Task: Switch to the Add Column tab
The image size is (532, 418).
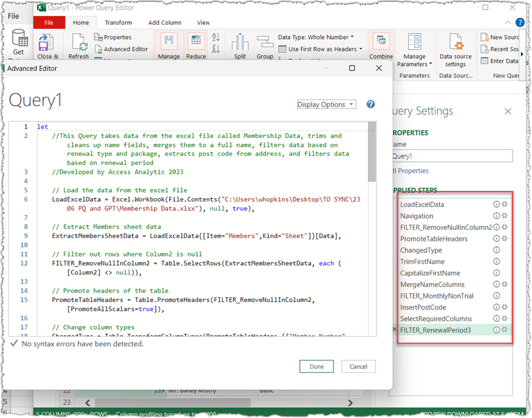Action: [164, 22]
